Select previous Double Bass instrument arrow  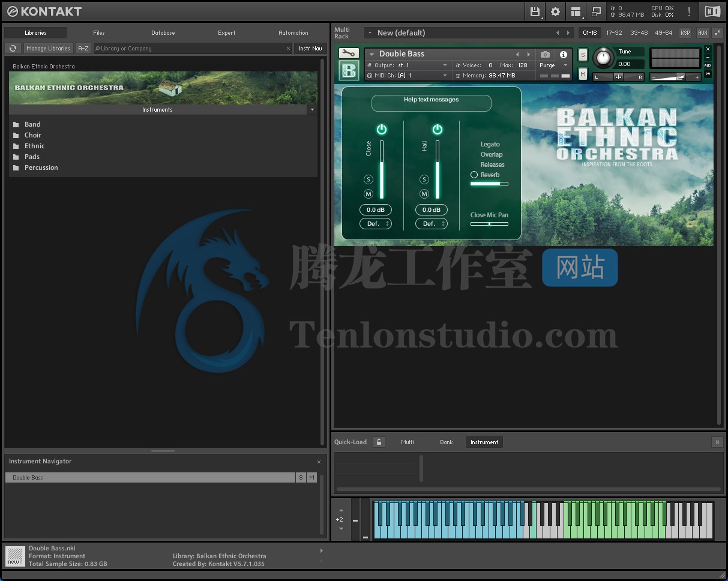tap(517, 55)
